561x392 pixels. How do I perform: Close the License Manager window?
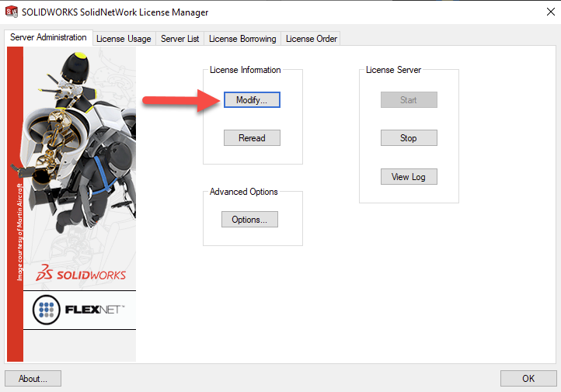click(542, 12)
